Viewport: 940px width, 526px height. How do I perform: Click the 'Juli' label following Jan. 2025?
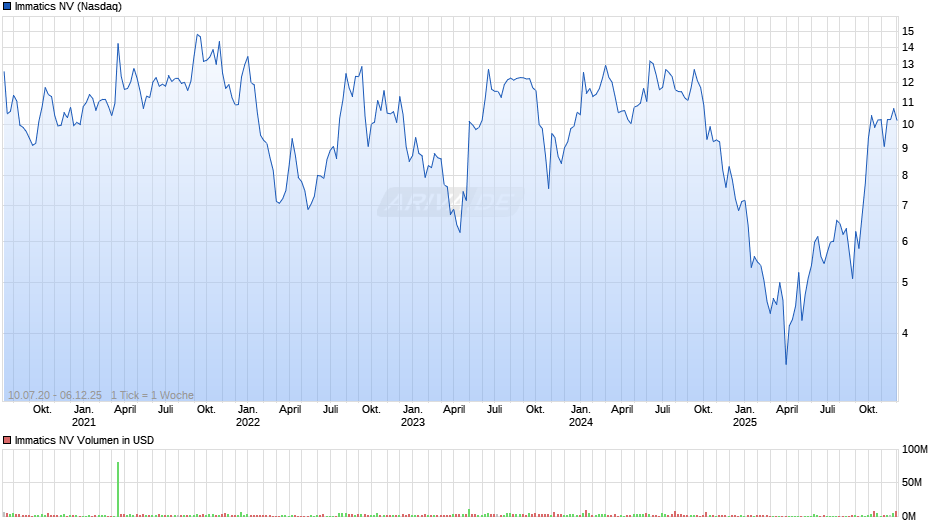click(827, 410)
